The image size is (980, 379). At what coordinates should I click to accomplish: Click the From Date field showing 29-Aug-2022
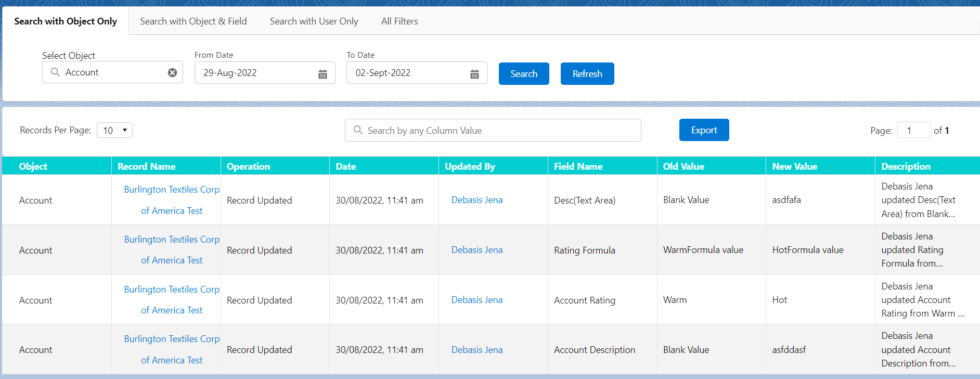(255, 73)
